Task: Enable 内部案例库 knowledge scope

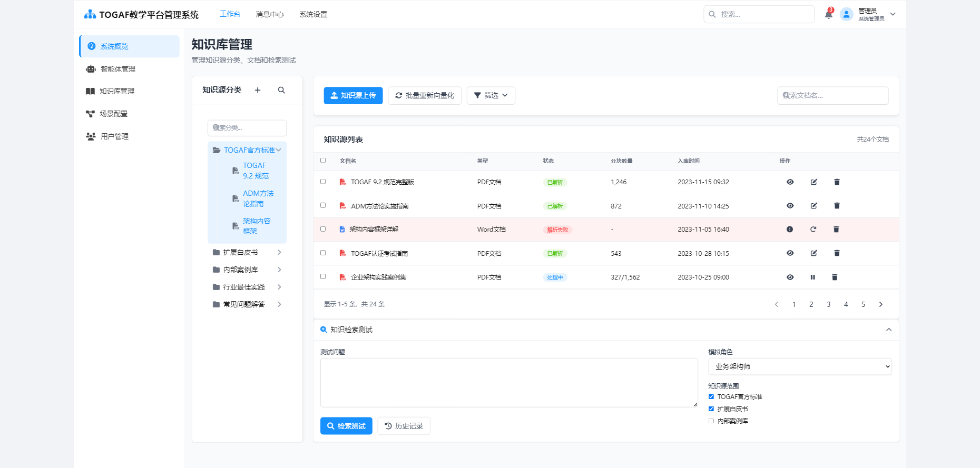Action: coord(711,421)
